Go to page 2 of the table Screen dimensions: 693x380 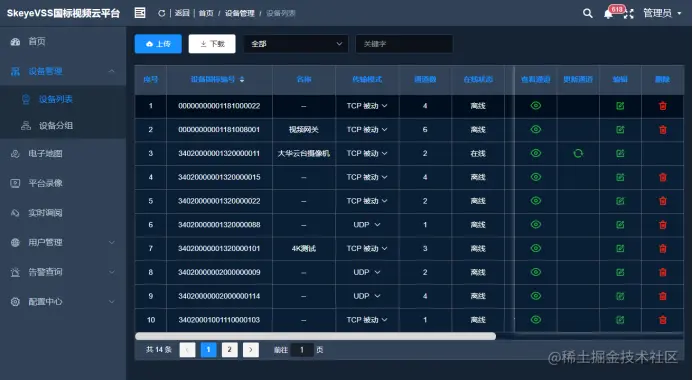pos(229,350)
